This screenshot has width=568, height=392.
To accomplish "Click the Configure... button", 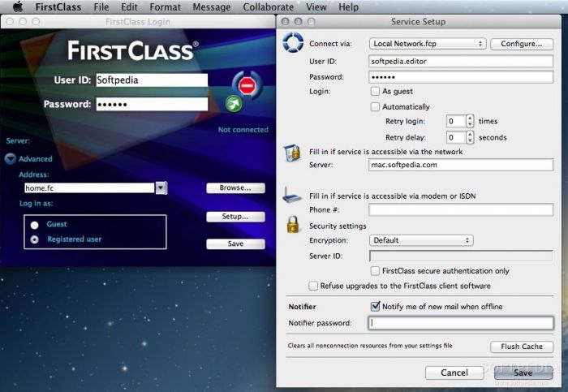I will click(522, 44).
